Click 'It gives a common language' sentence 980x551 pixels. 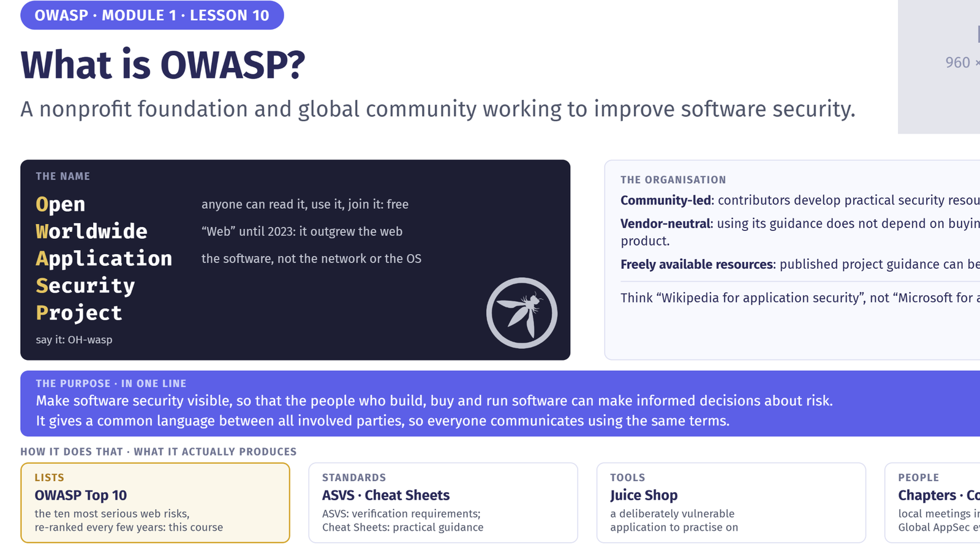pyautogui.click(x=383, y=421)
